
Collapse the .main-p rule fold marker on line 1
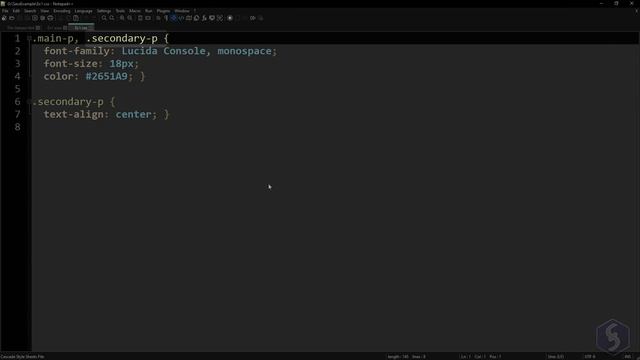(x=29, y=38)
